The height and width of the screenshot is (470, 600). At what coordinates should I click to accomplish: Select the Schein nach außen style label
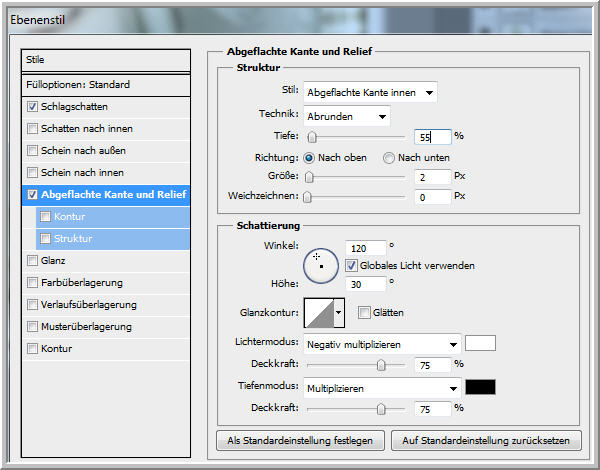coord(83,150)
